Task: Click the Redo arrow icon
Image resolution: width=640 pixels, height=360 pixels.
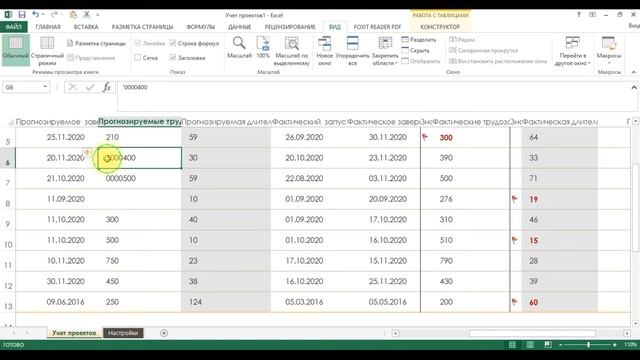Action: (x=54, y=15)
